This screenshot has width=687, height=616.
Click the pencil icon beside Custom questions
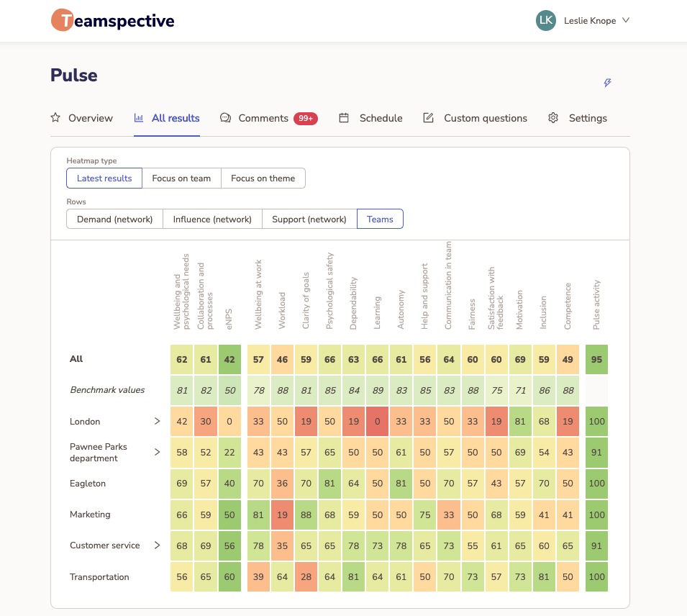tap(429, 117)
